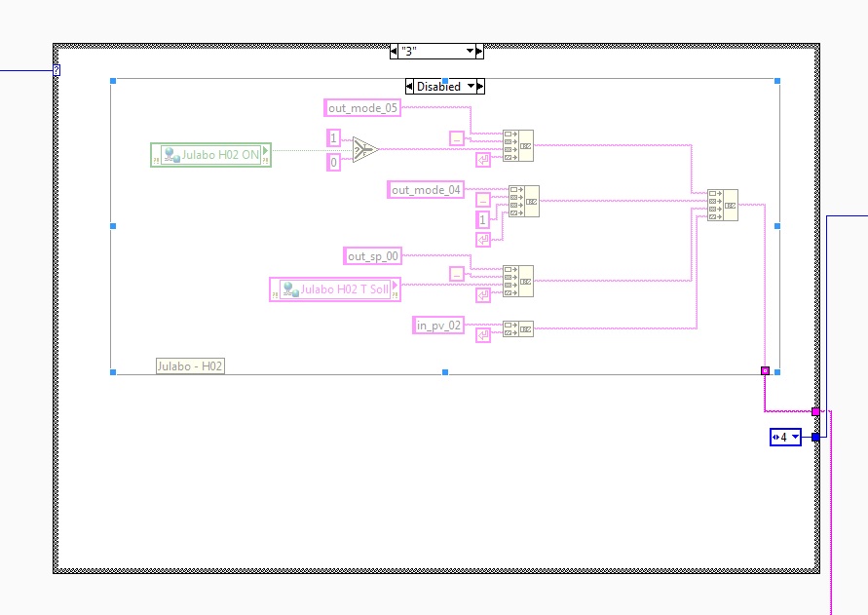Go to next subdiagram right of Disabled label
The image size is (868, 615).
point(480,87)
